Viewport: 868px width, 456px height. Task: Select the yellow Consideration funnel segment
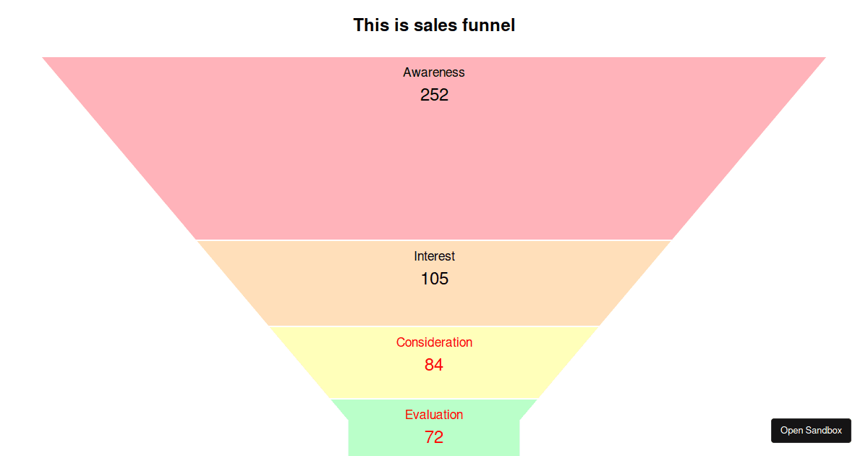[x=434, y=384]
